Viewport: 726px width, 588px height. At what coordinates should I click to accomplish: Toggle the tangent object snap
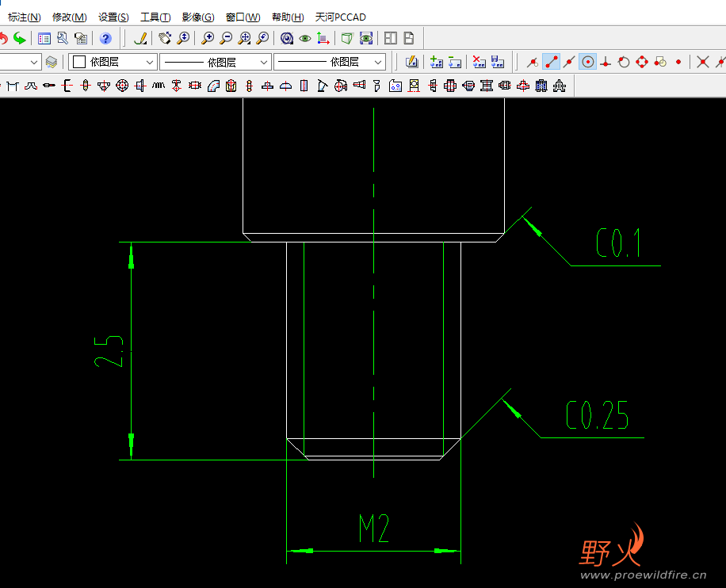coord(624,62)
